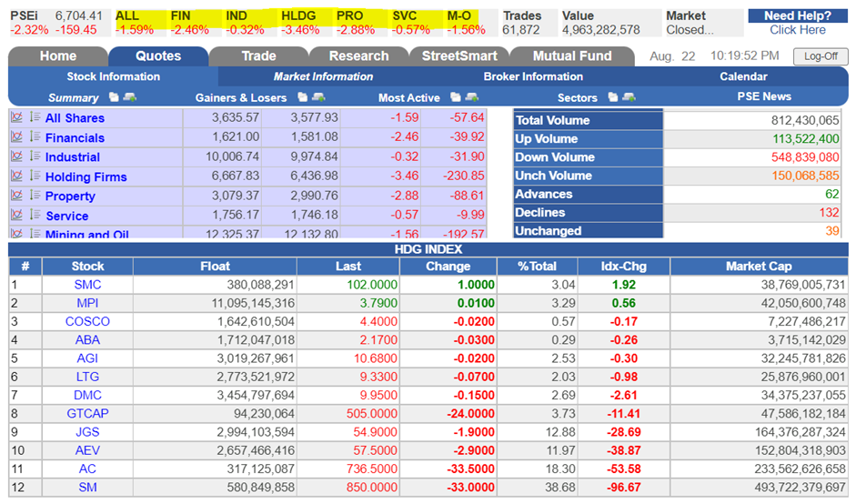This screenshot has height=504, width=856.
Task: Click the second icon right of Summary
Action: [129, 97]
